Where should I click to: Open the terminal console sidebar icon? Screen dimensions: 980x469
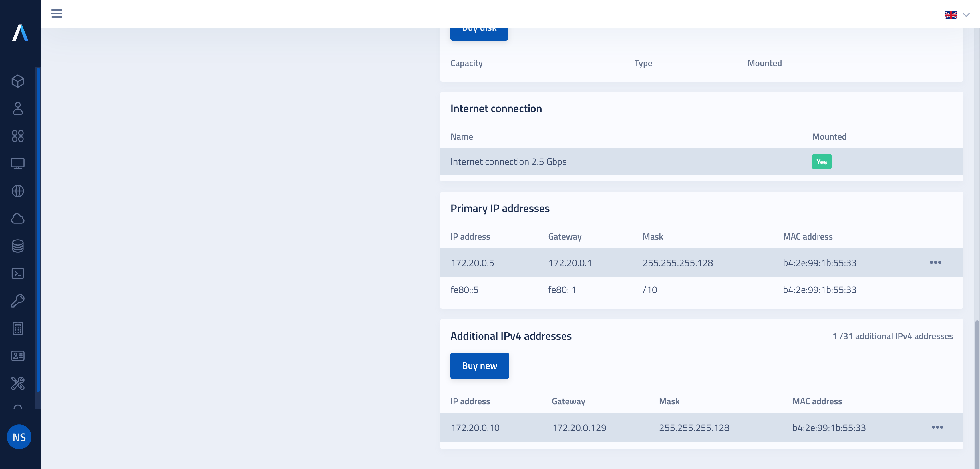(x=18, y=273)
